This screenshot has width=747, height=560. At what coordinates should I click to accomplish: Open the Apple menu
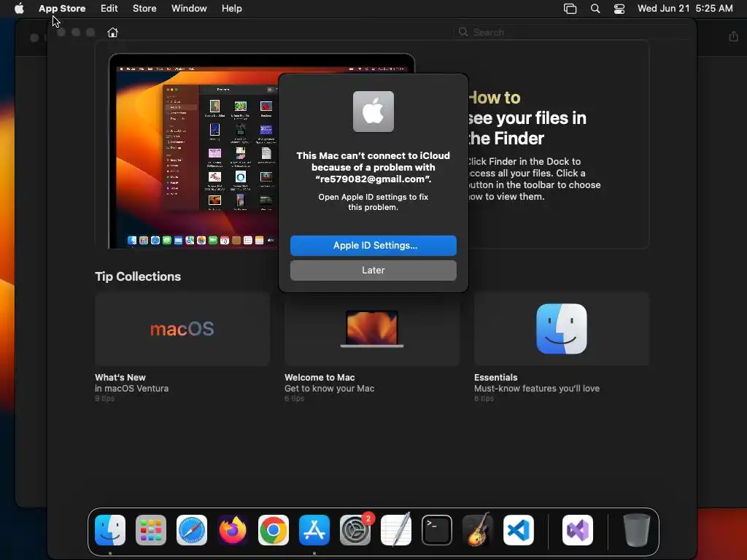click(19, 8)
